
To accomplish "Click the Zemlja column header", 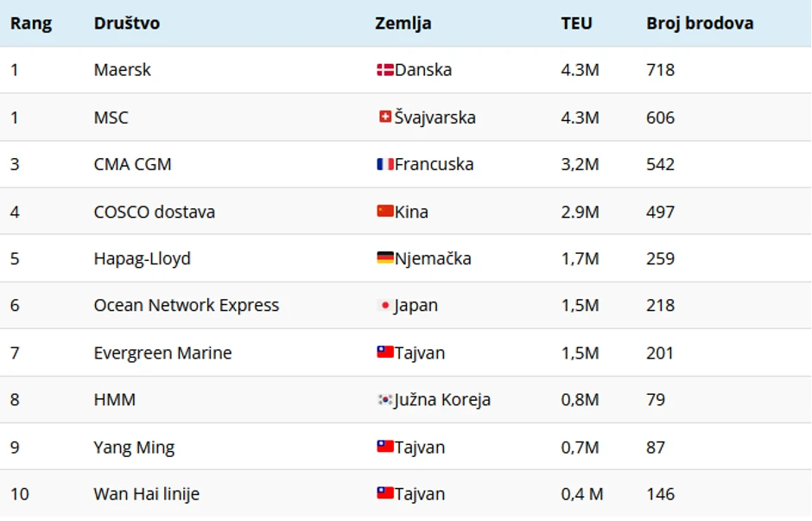I will [x=403, y=23].
